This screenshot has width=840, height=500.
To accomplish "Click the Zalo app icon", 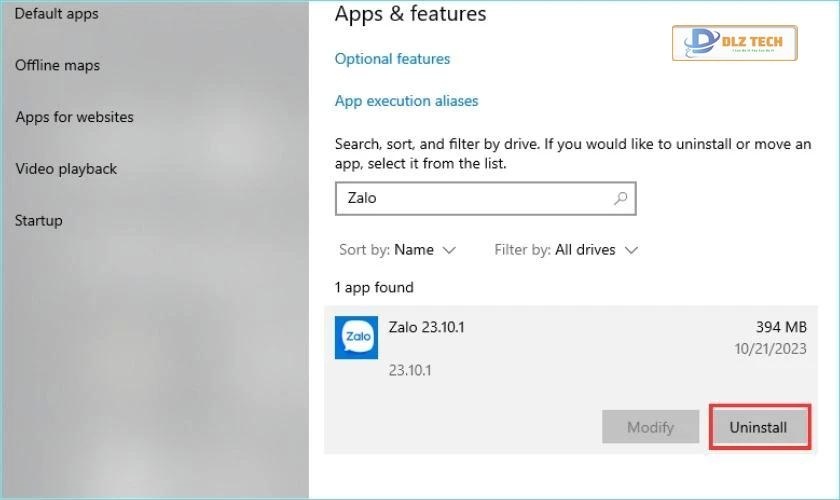I will 356,337.
